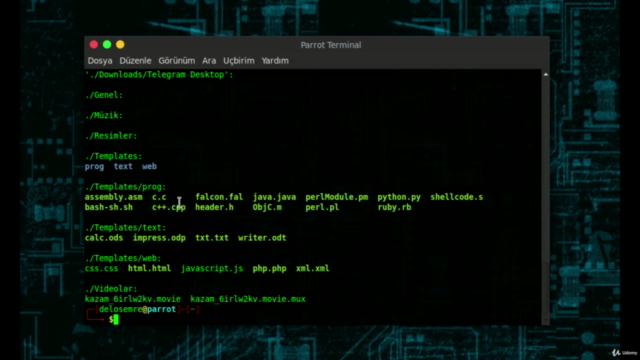Click the ./Templates/web: heading
The height and width of the screenshot is (360, 640).
(123, 258)
